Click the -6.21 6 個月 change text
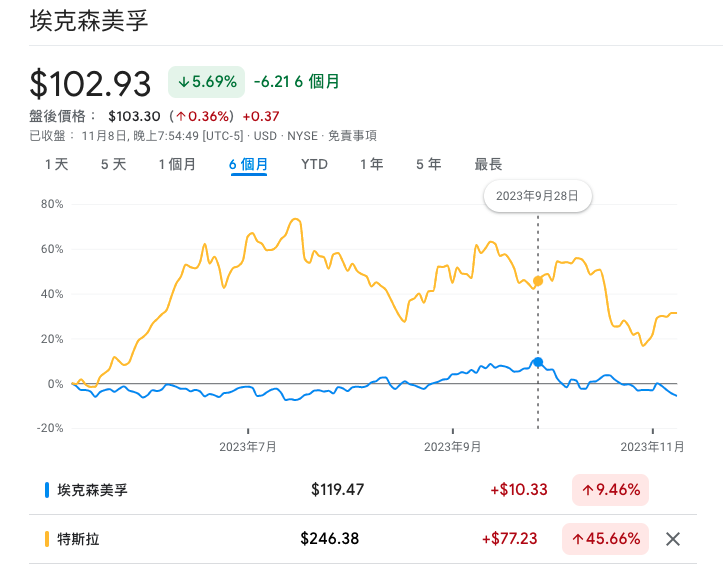 297,82
